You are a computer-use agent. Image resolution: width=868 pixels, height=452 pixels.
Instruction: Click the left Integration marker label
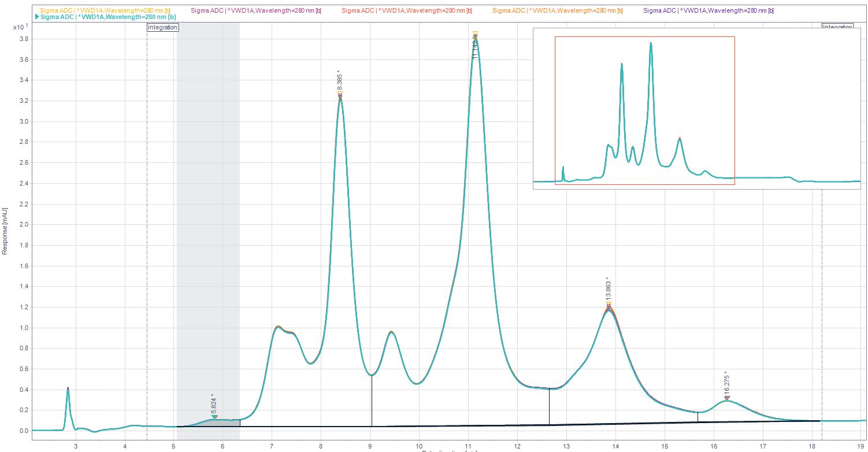162,27
